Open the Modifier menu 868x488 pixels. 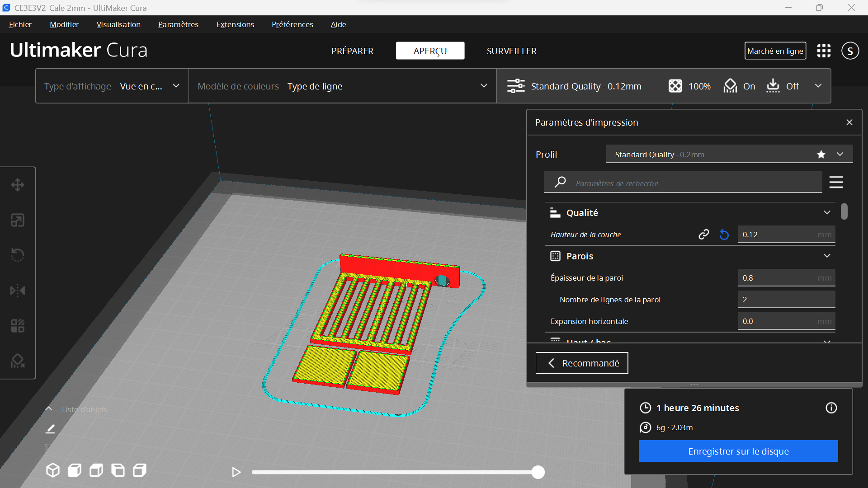pos(64,24)
